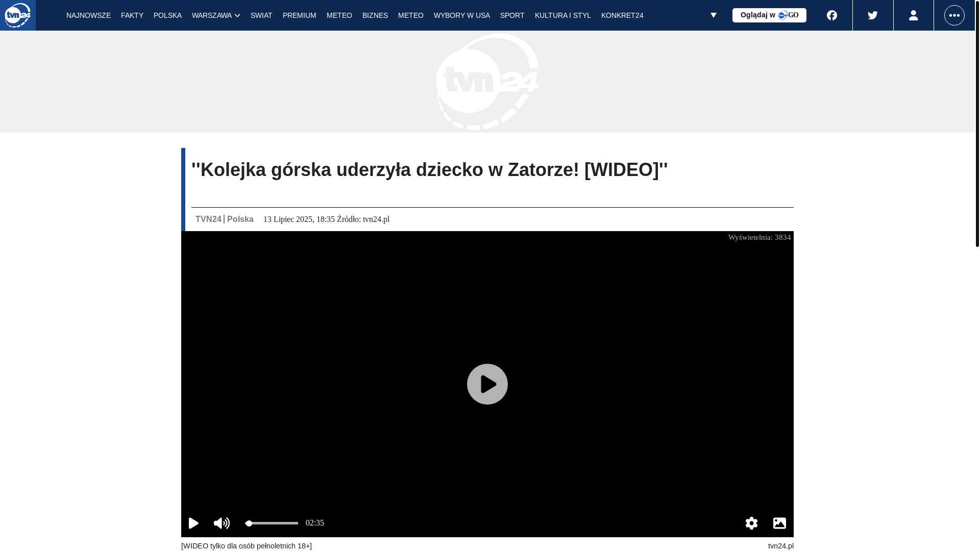Open BIZNES section
Image resolution: width=980 pixels, height=551 pixels.
(x=375, y=15)
